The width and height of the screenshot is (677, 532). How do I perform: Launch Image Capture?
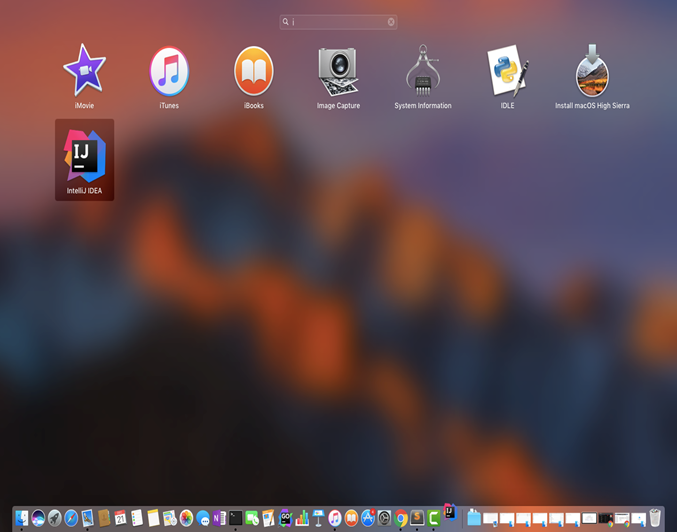pyautogui.click(x=338, y=72)
